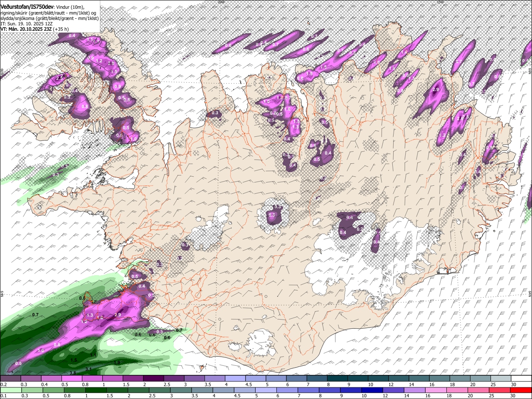Click the 0.2 label in the legend
Image resolution: width=532 pixels, height=399 pixels.
pos(3,384)
